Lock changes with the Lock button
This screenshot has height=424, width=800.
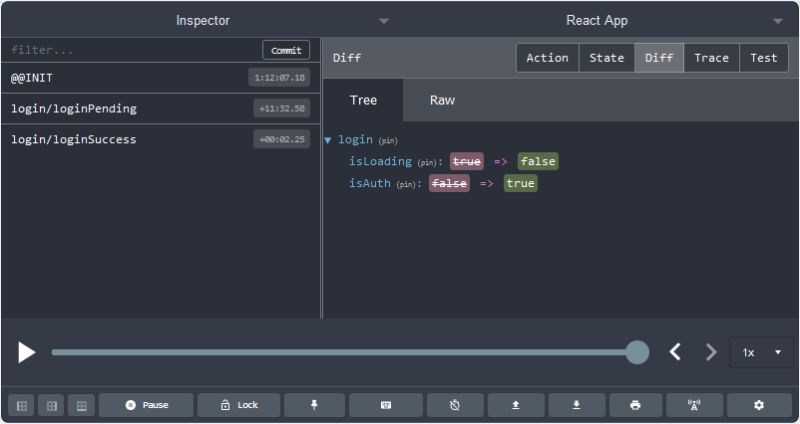(x=239, y=405)
